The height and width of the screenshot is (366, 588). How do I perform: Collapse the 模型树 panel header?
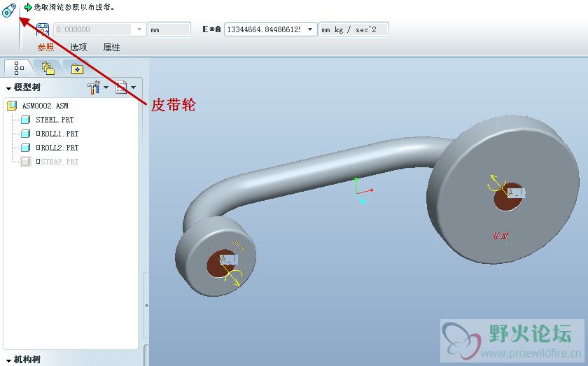click(x=23, y=87)
